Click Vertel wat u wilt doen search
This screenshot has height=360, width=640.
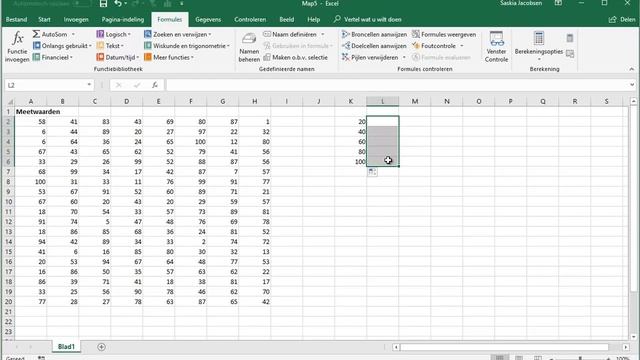coord(367,20)
